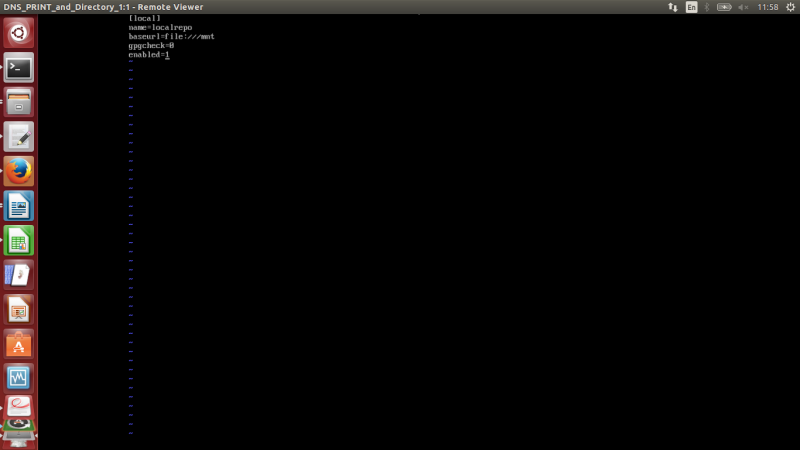Open LibreOffice Calc spreadsheet
This screenshot has height=450, width=800.
click(18, 240)
